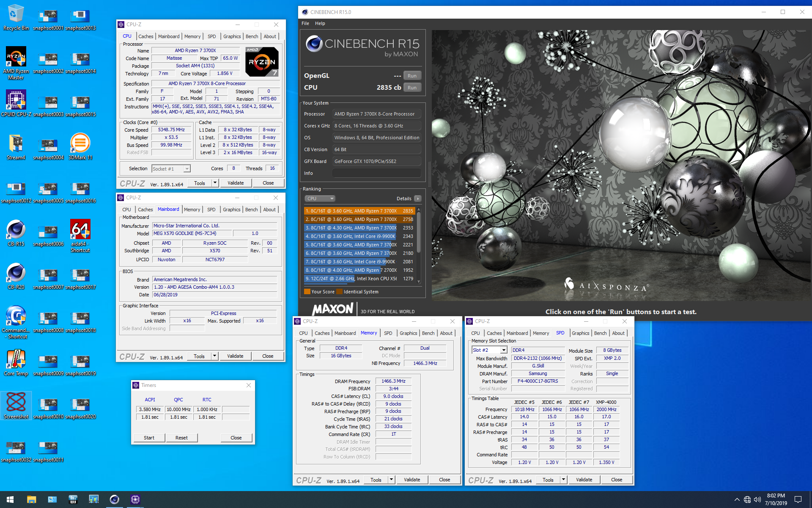This screenshot has width=812, height=508.
Task: Click the Core Speed 5348.75 MHz value
Action: pos(171,130)
